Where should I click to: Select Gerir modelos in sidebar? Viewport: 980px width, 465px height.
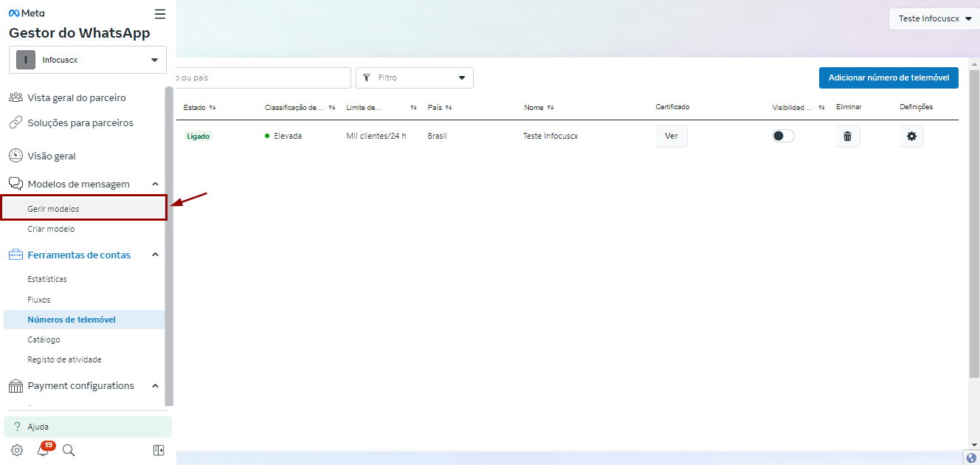(53, 209)
